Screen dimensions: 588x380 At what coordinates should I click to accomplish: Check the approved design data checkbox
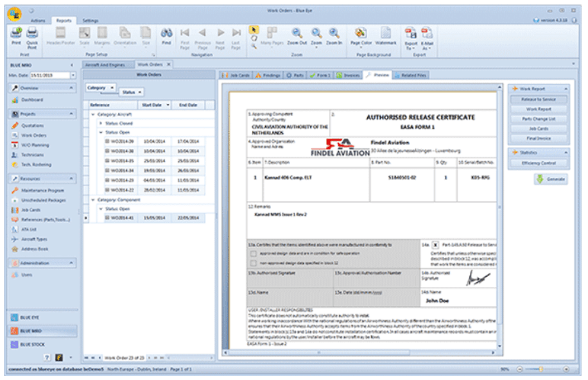click(x=254, y=254)
